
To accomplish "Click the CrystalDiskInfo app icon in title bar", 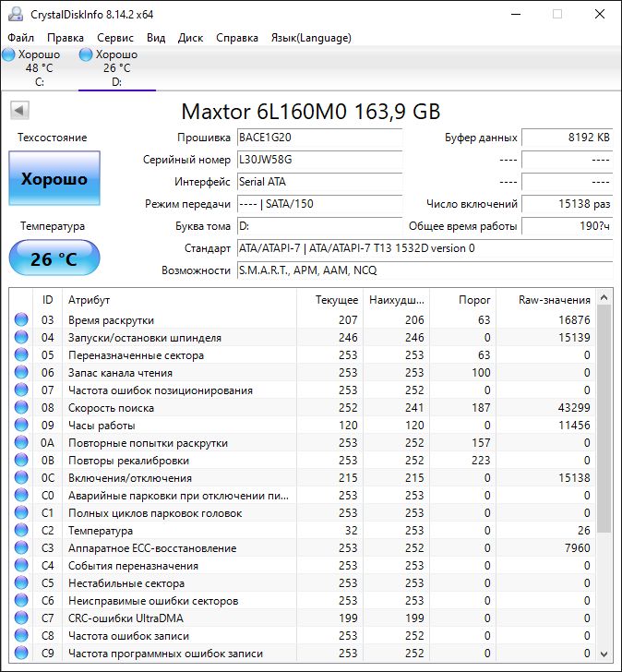I will [13, 14].
